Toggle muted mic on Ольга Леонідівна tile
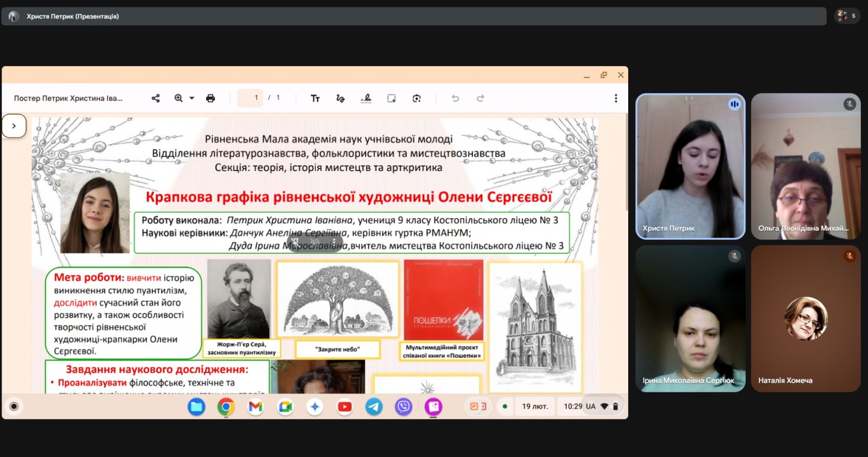Image resolution: width=868 pixels, height=457 pixels. [x=850, y=104]
